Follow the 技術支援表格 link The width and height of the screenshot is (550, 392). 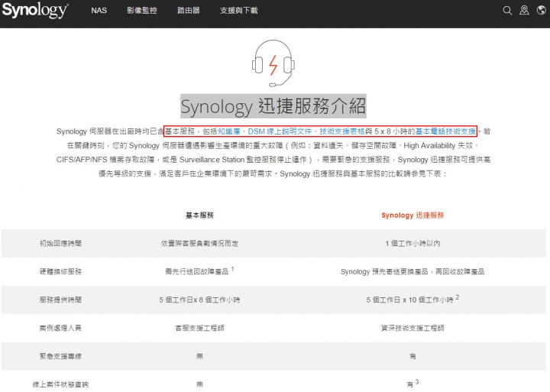342,131
